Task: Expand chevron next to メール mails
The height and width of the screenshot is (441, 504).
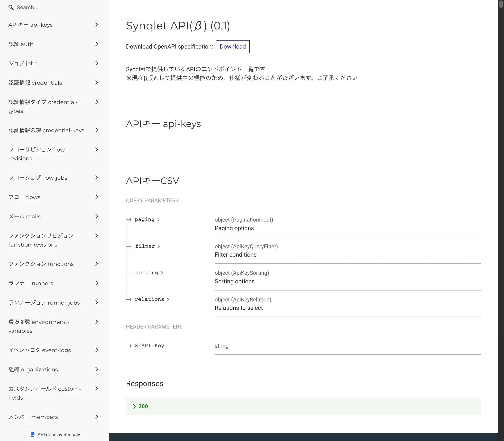Action: coord(97,216)
